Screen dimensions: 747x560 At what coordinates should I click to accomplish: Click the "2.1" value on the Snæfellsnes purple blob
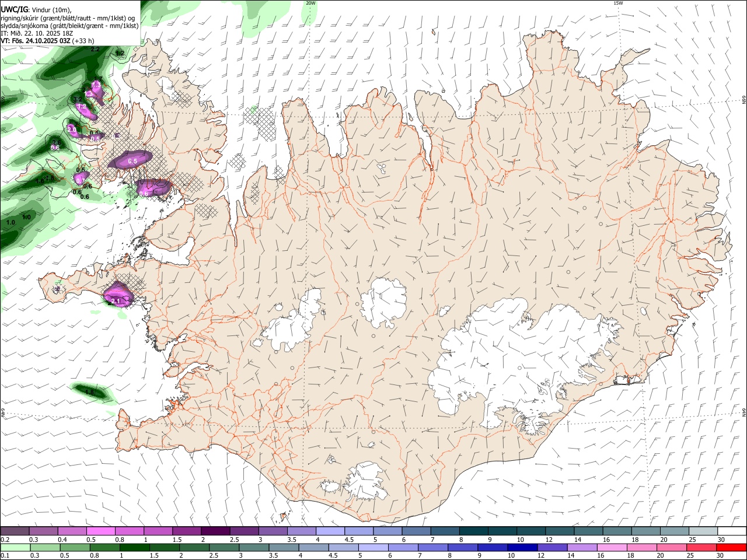click(x=116, y=301)
